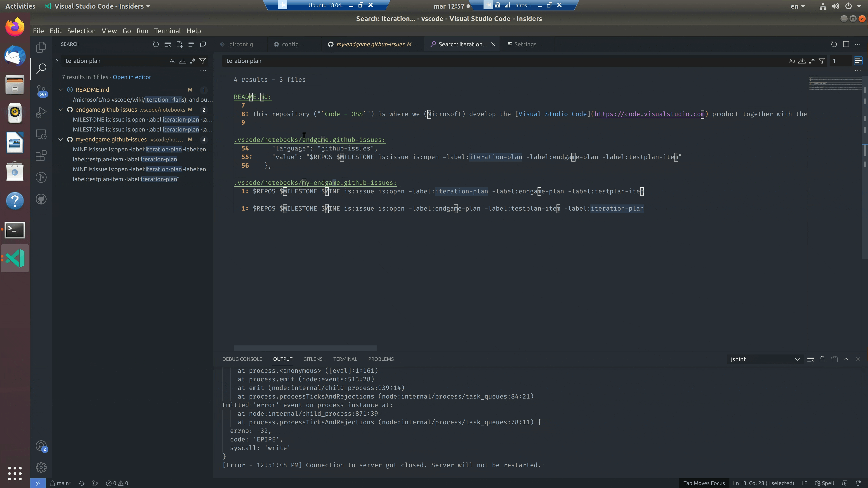Open the Remote Explorer view
The height and width of the screenshot is (488, 868).
41,134
